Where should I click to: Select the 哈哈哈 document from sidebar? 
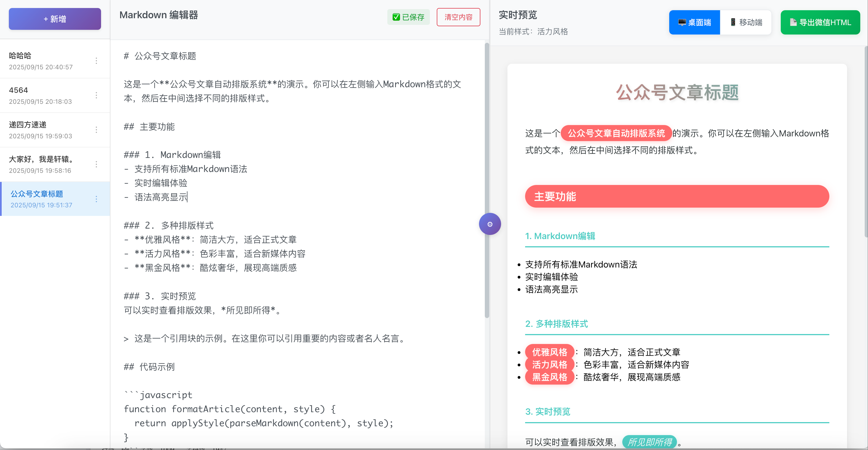tap(44, 61)
